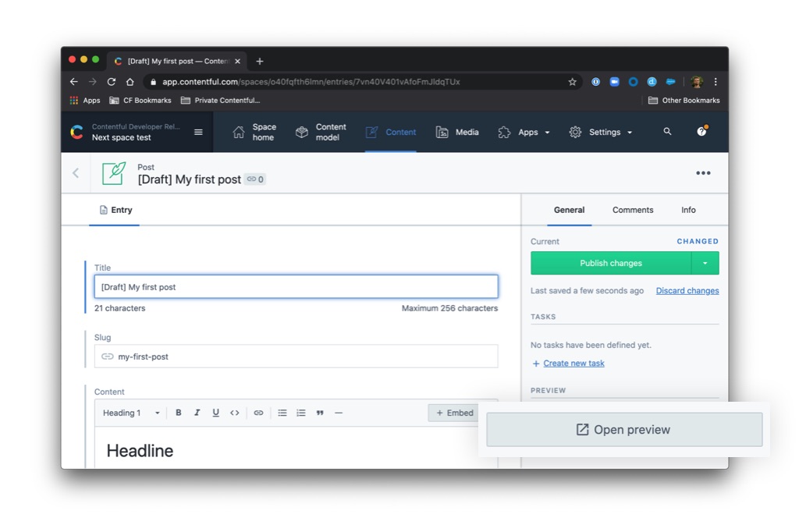Click the Zoom extension icon
This screenshot has height=532, width=806.
point(614,82)
